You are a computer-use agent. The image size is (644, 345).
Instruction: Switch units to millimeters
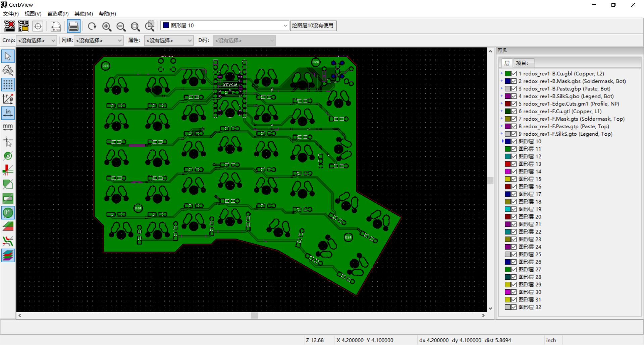pos(8,127)
